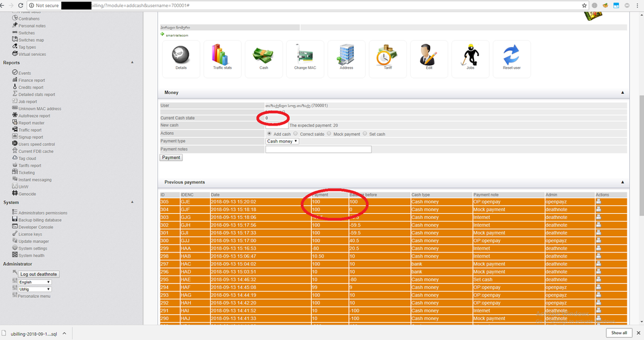644x340 pixels.
Task: Open Backup billing database menu item
Action: 40,220
